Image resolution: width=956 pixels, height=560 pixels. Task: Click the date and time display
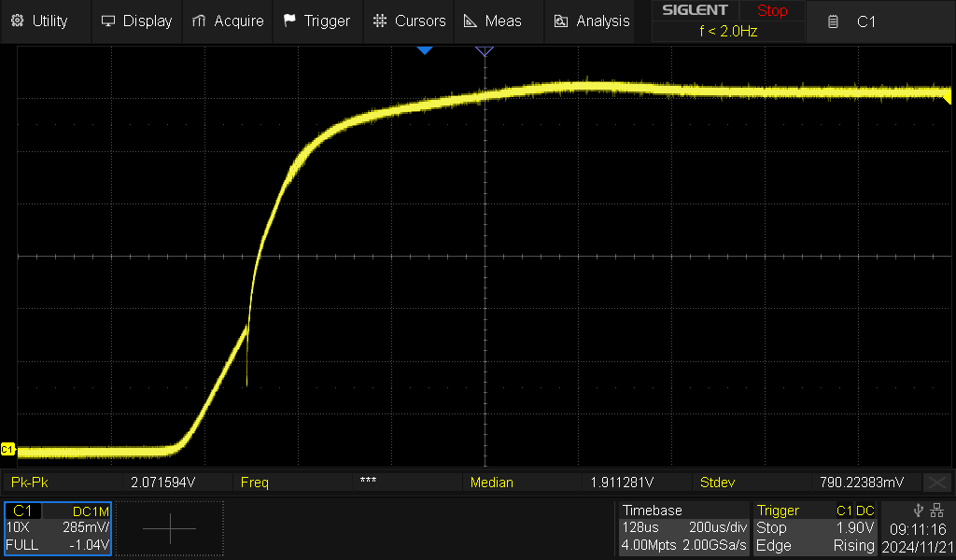point(917,537)
